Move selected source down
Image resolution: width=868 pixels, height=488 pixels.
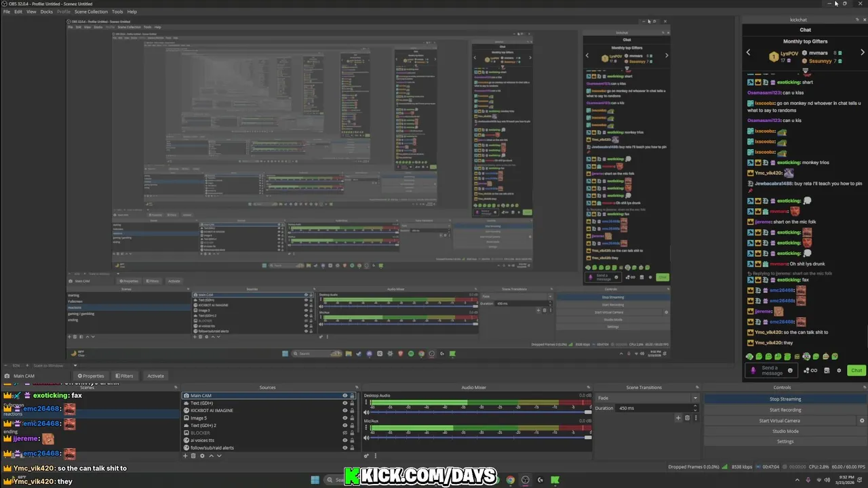pos(219,456)
